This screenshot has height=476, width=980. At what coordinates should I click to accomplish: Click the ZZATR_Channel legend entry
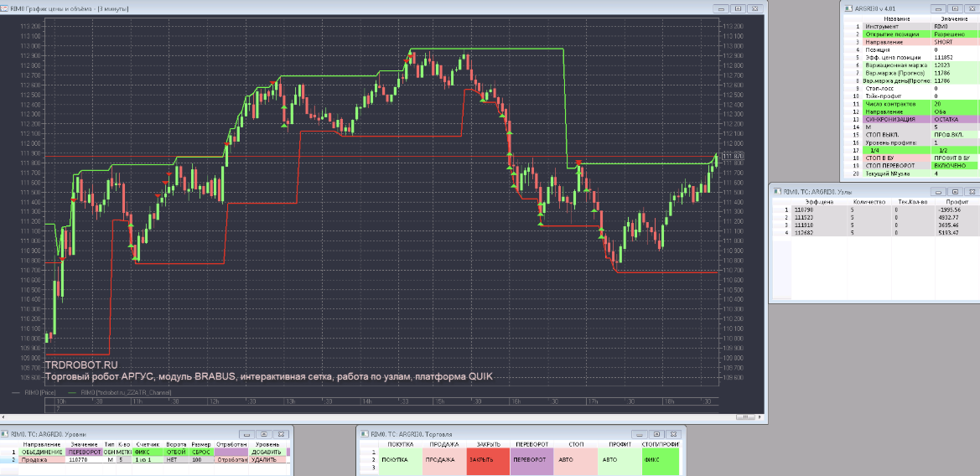point(125,392)
